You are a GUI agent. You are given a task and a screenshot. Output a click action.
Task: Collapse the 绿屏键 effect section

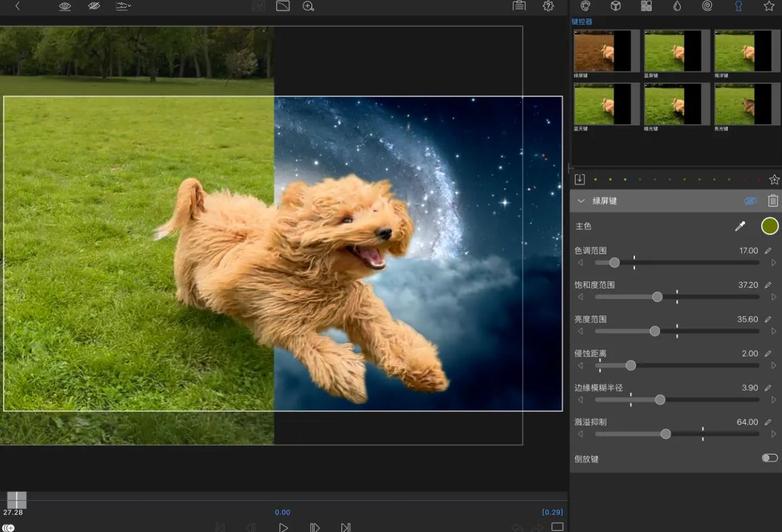coord(581,201)
